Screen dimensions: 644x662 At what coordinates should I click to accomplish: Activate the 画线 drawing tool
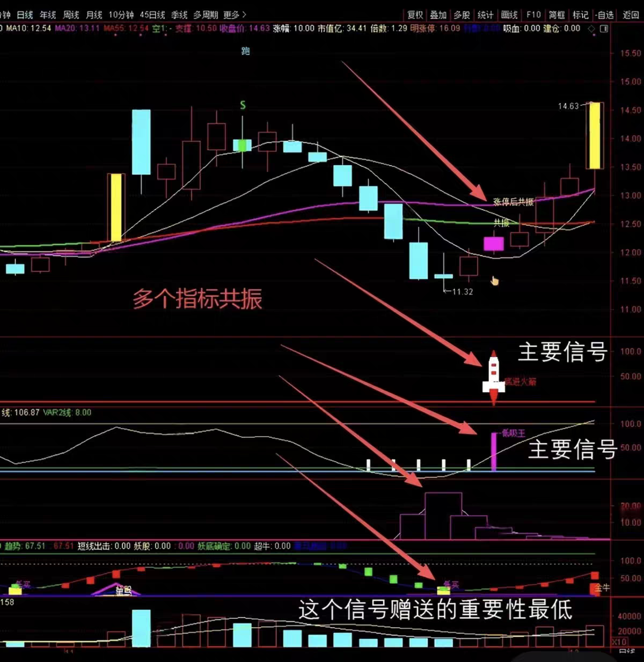coord(509,15)
